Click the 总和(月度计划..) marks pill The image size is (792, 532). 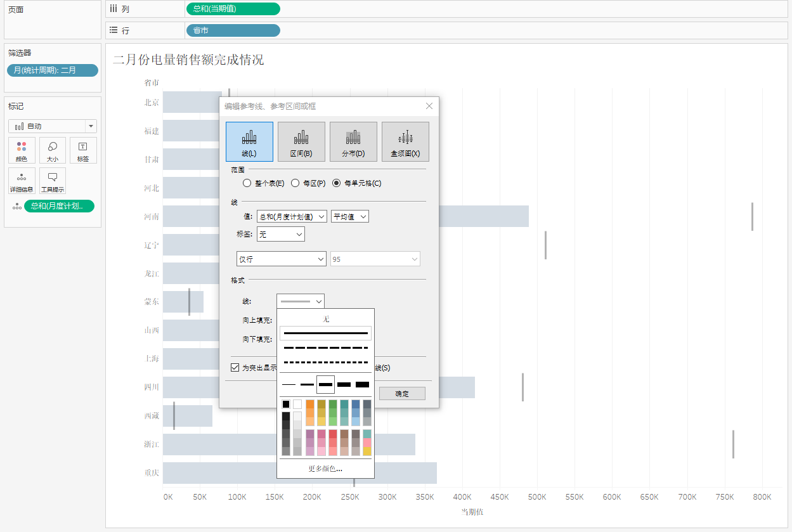point(59,206)
